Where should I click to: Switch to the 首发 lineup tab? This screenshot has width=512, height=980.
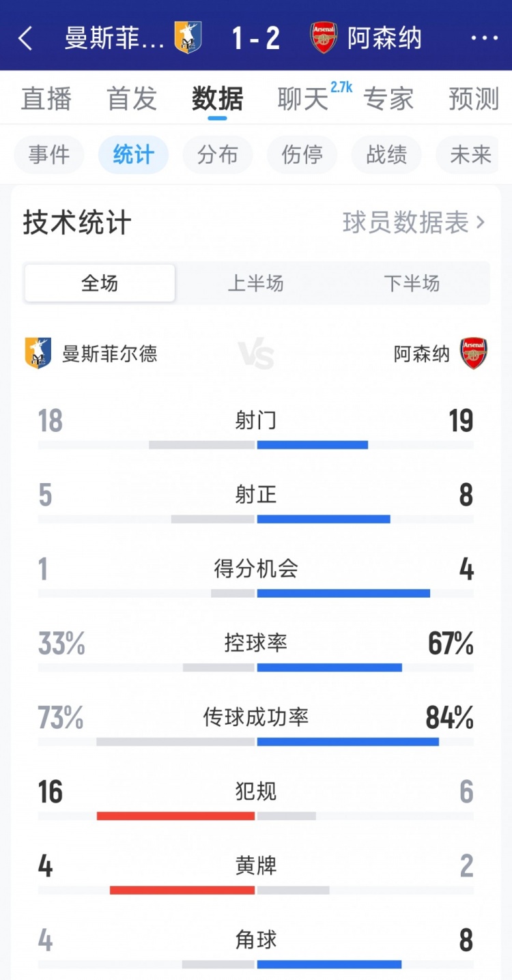(132, 99)
